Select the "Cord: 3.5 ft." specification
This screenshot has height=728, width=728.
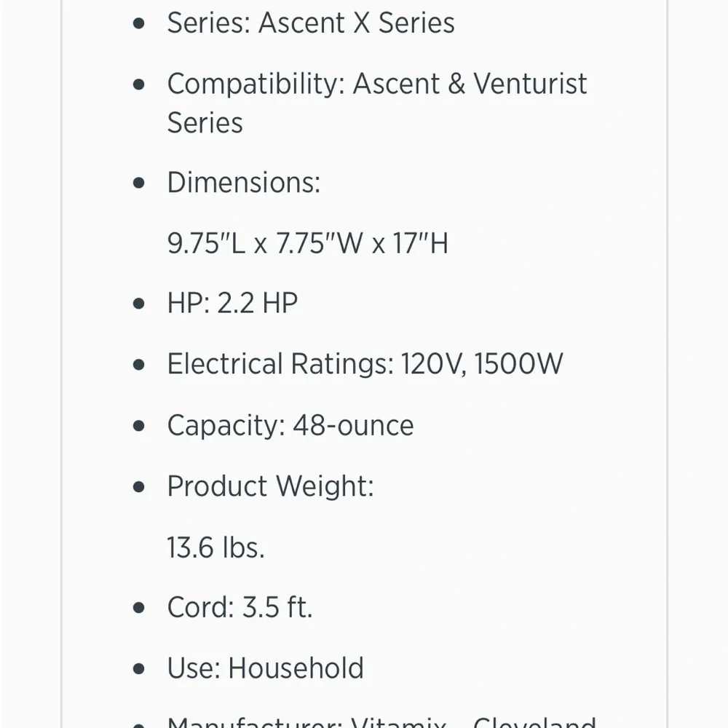pyautogui.click(x=240, y=607)
